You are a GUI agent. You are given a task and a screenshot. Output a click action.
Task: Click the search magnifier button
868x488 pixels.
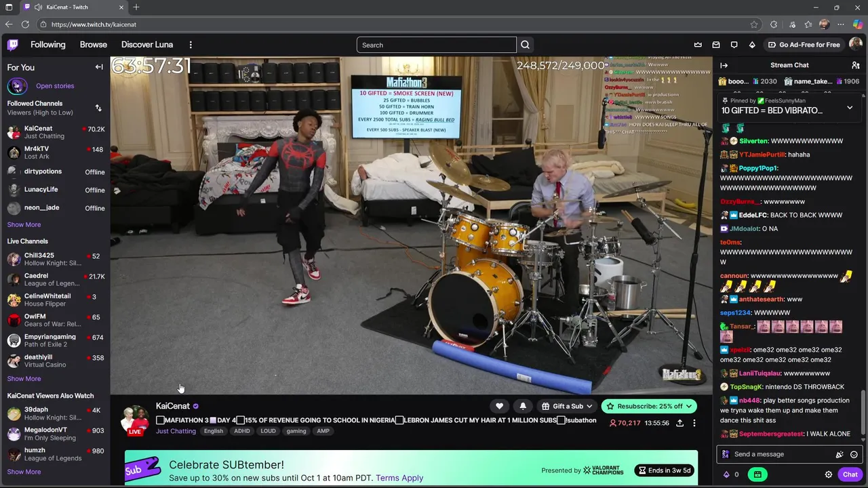tap(525, 45)
